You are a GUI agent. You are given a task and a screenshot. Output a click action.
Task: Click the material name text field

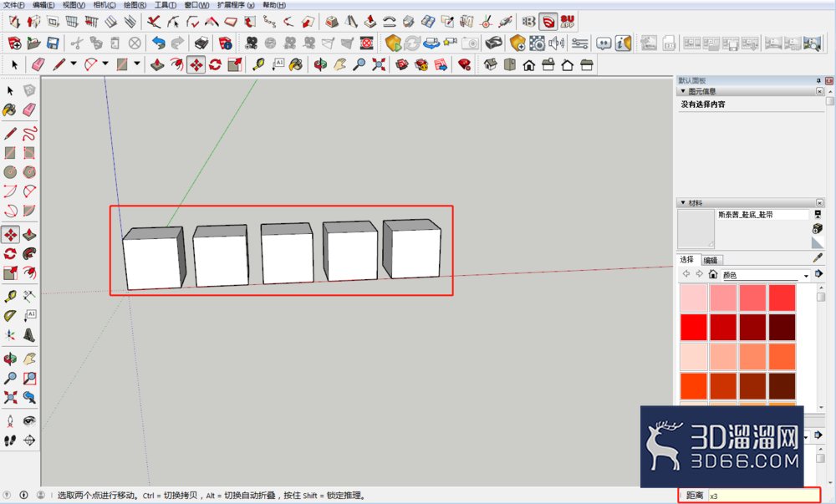762,215
